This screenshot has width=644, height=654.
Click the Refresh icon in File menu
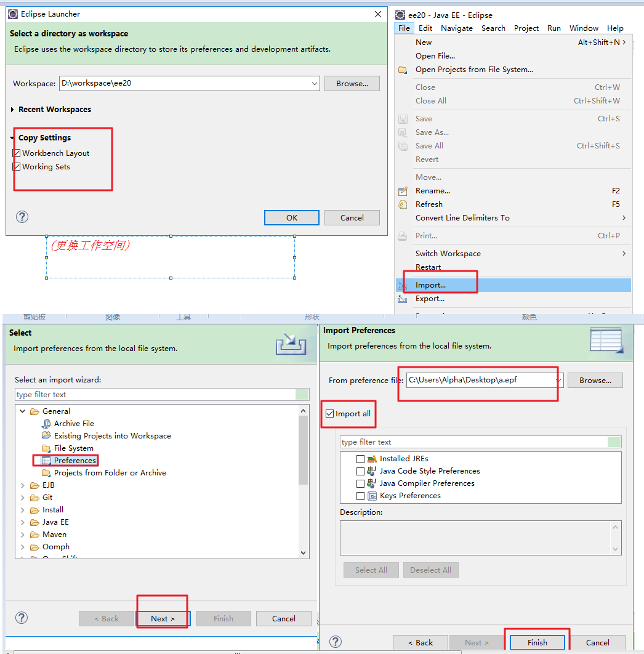point(403,204)
